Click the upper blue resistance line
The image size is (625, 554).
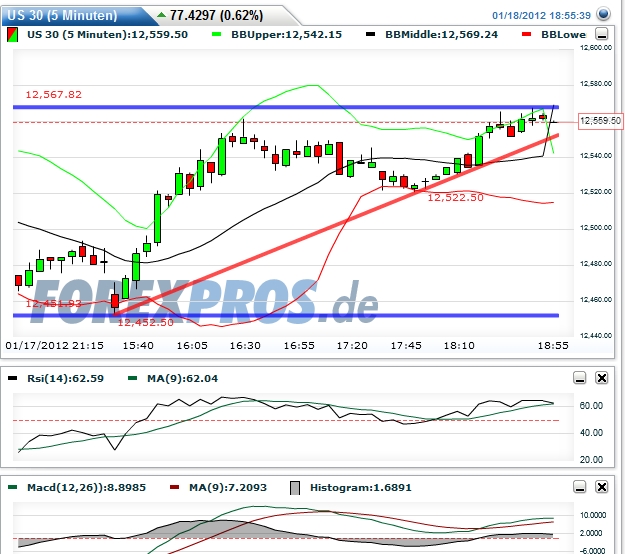pos(286,107)
